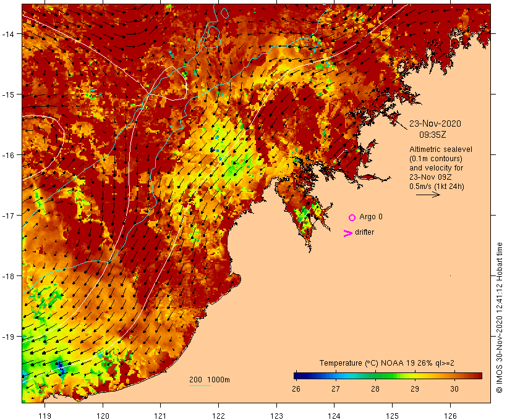Click the colorbar tick label 29
Screen dimensions: 507x420
coord(415,389)
